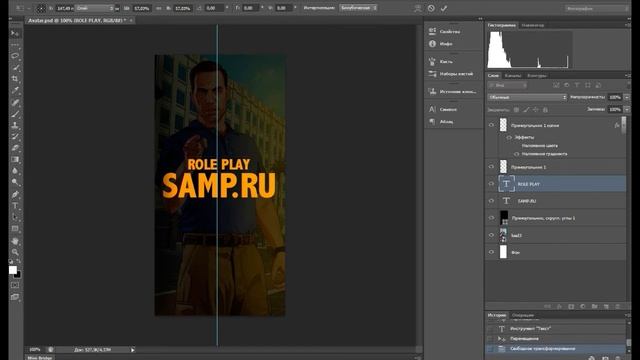
Task: Hide the Прямоугольник 1 layer
Action: (491, 167)
